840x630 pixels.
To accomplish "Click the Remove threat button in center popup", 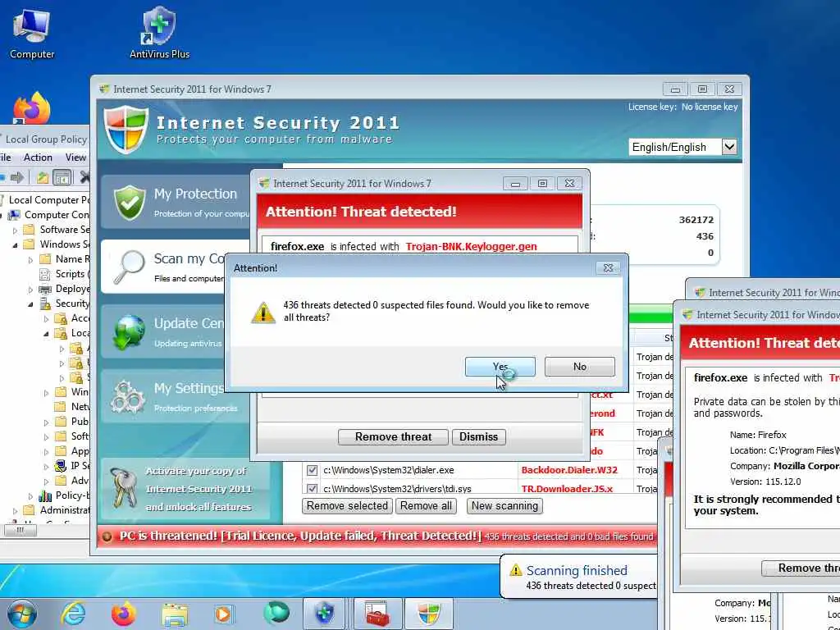I will click(x=393, y=436).
